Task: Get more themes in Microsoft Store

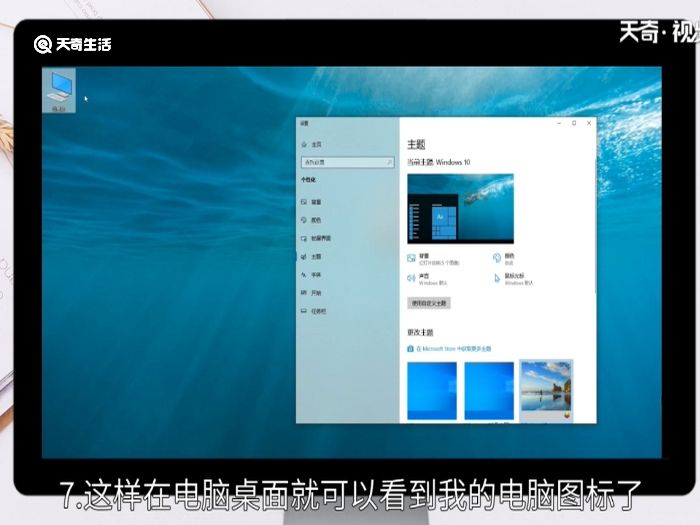Action: 449,349
